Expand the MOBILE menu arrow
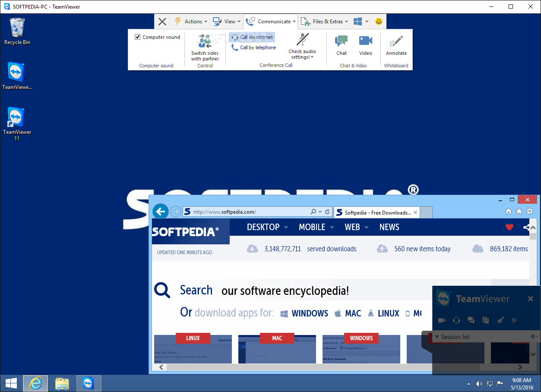 click(332, 228)
